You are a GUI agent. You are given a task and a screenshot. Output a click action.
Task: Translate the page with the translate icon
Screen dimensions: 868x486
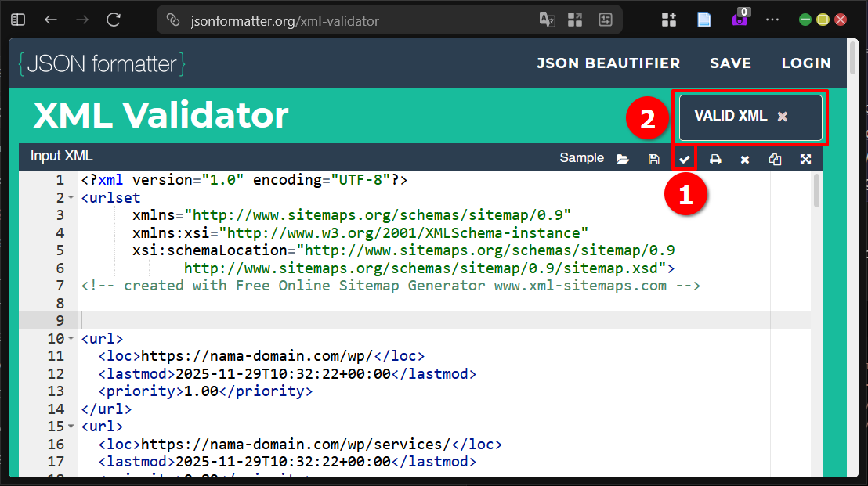click(x=547, y=19)
